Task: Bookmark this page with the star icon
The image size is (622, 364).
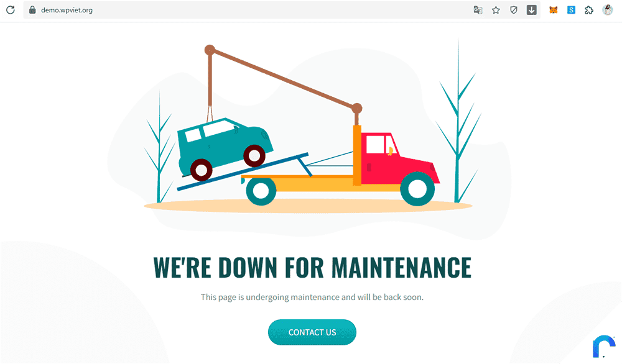Action: 496,10
